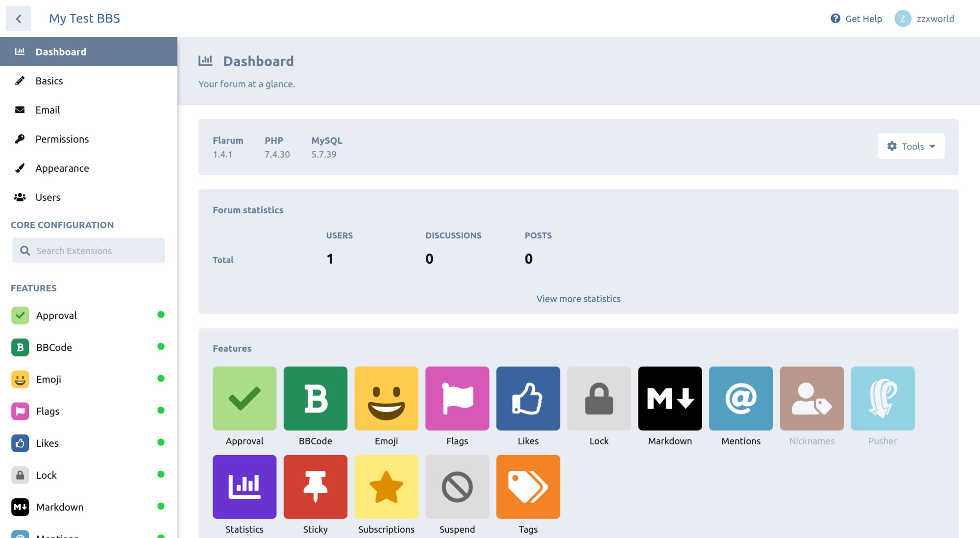The height and width of the screenshot is (538, 980).
Task: Select the Tags extension tile
Action: click(528, 487)
